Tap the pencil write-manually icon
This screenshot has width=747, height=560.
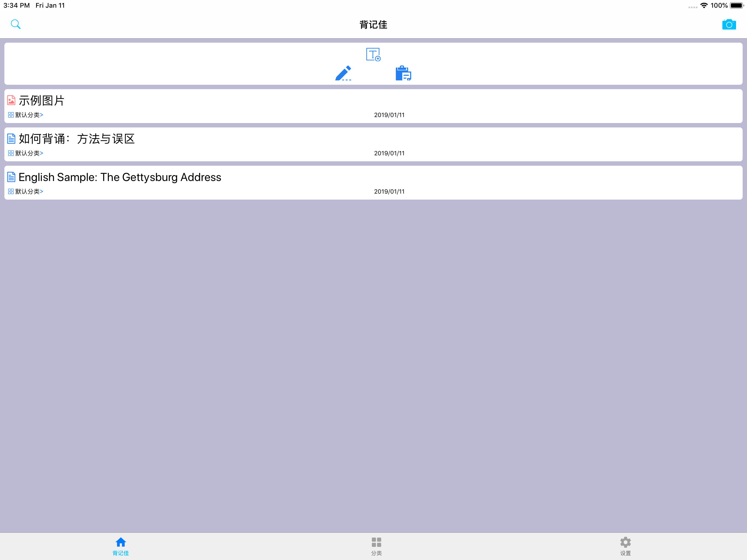[x=343, y=73]
